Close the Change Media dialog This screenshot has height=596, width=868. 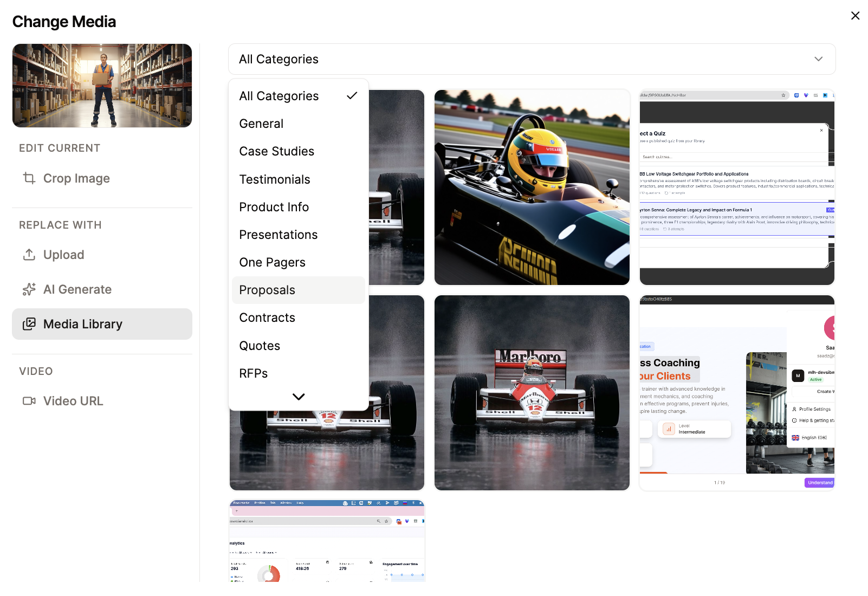pos(855,16)
